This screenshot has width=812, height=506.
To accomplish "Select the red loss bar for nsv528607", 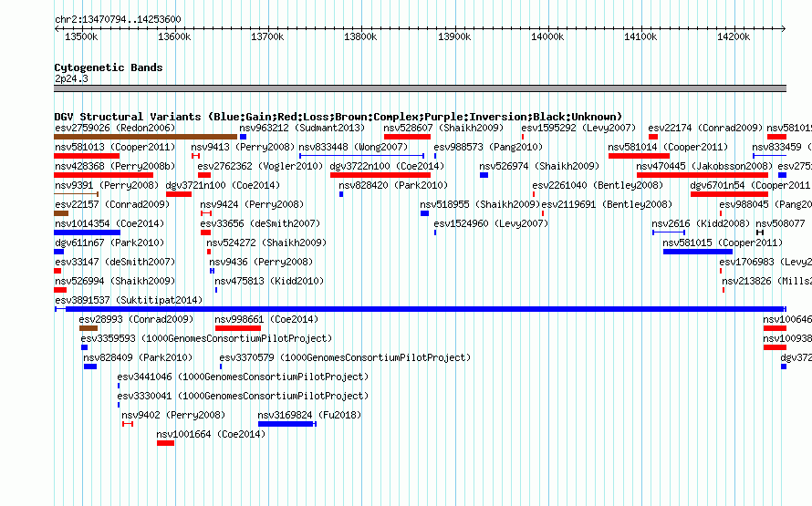I will pyautogui.click(x=407, y=137).
